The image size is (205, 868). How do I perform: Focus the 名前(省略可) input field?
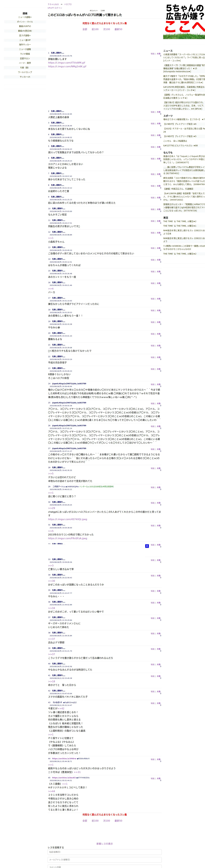pos(105,852)
